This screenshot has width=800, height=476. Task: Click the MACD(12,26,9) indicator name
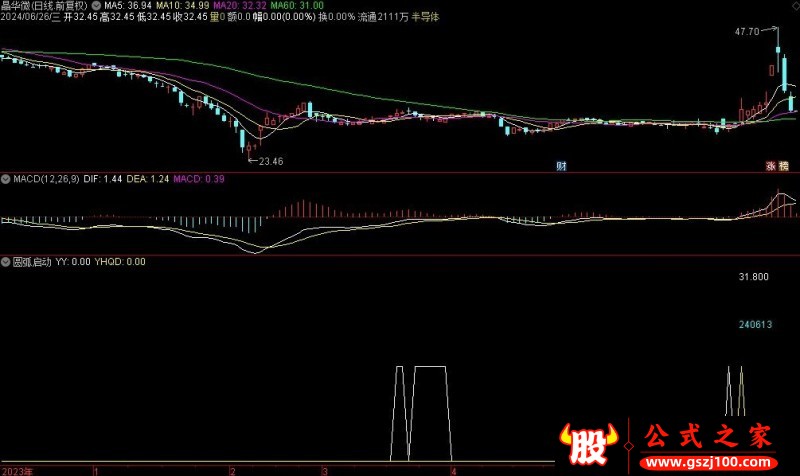point(46,179)
